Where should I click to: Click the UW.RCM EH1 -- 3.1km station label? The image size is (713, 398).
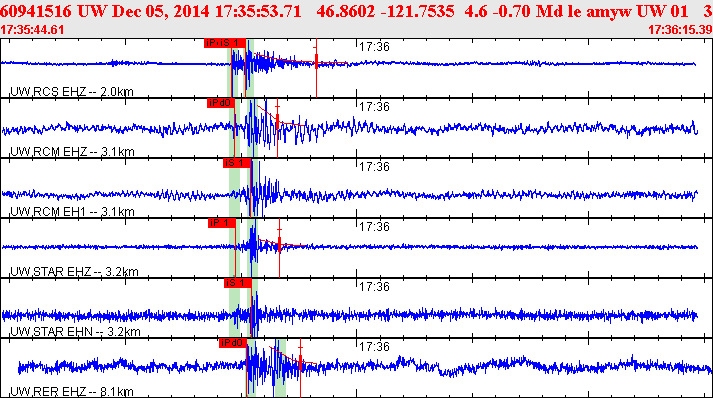(72, 212)
